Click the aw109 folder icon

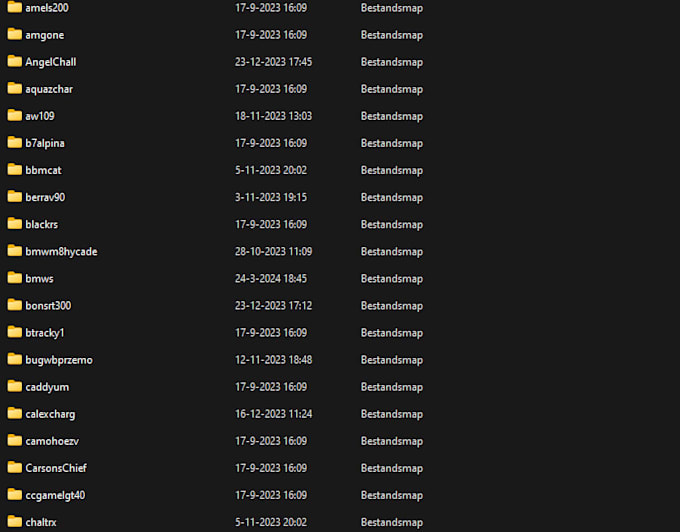coord(14,115)
